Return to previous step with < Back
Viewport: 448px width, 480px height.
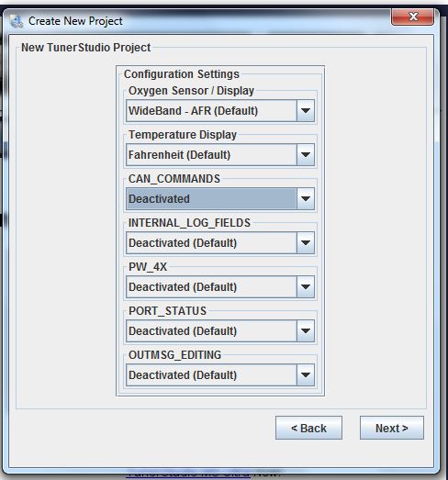pos(308,428)
